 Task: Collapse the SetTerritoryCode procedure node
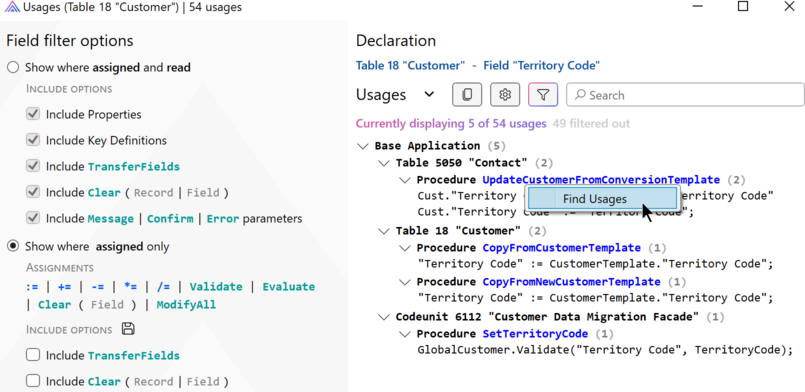coord(405,334)
